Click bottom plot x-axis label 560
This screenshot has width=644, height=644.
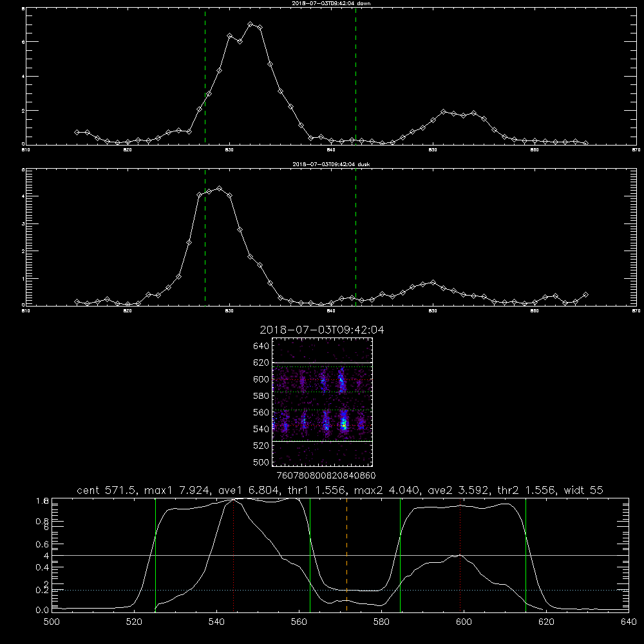[299, 622]
